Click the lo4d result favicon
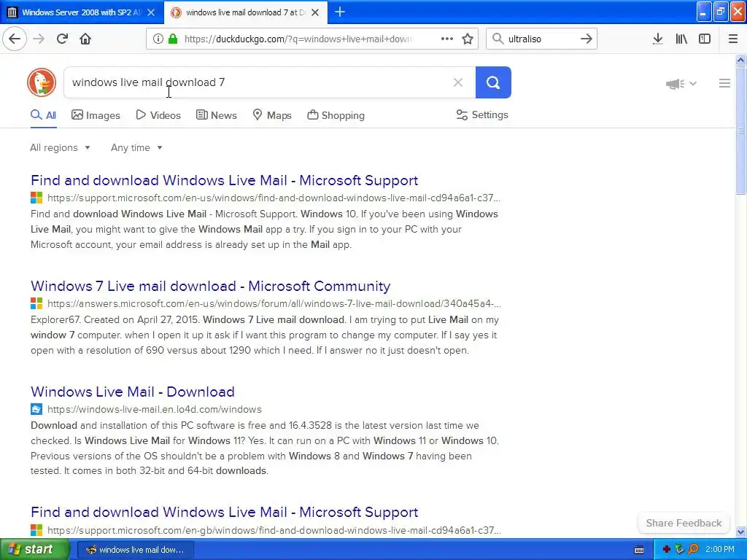The height and width of the screenshot is (560, 747). coord(36,409)
